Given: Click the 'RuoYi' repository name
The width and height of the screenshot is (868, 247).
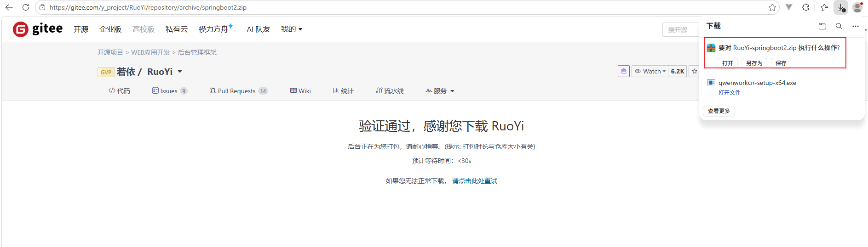Looking at the screenshot, I should (160, 72).
